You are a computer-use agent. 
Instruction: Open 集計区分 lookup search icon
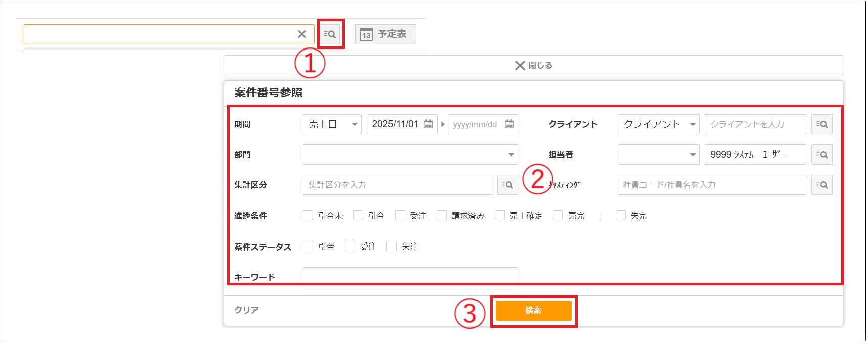coord(508,185)
